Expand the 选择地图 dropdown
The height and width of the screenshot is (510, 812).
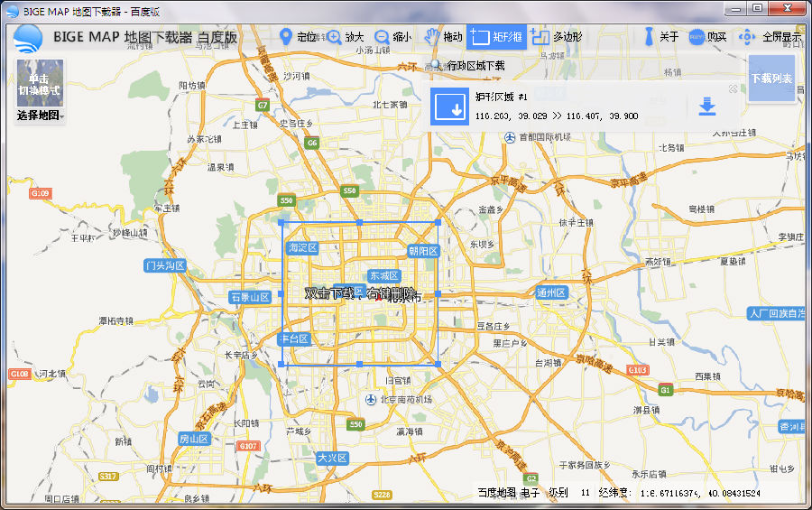coord(41,115)
